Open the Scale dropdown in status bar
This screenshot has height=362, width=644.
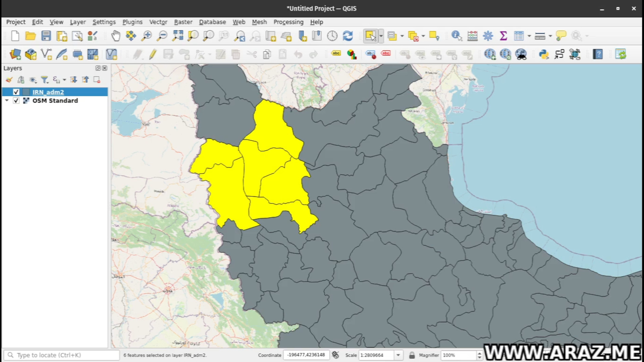398,355
